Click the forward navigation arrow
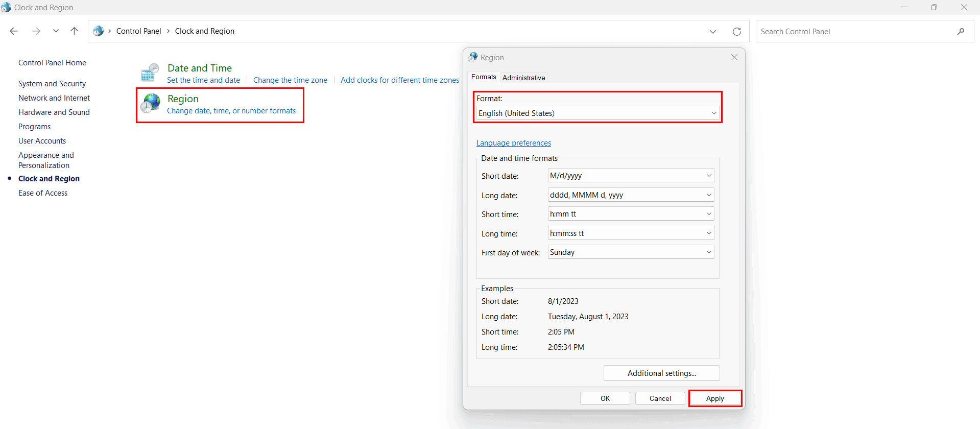This screenshot has width=980, height=429. pyautogui.click(x=36, y=31)
